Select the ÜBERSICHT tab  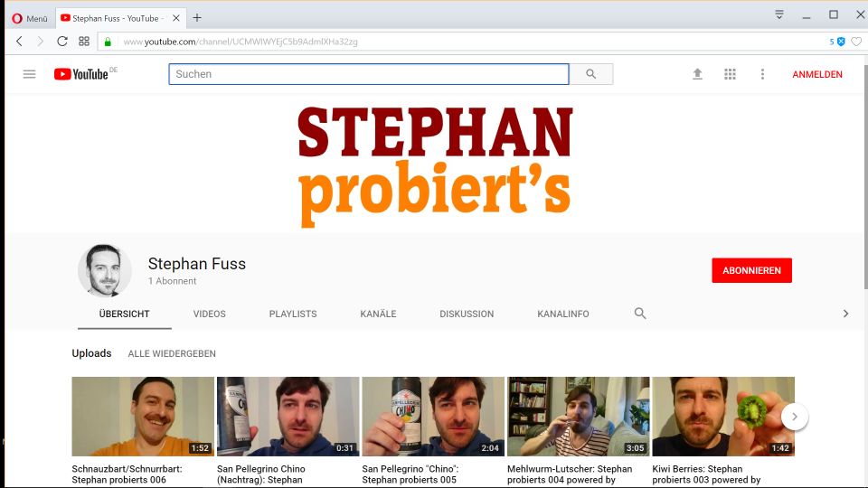click(x=125, y=314)
